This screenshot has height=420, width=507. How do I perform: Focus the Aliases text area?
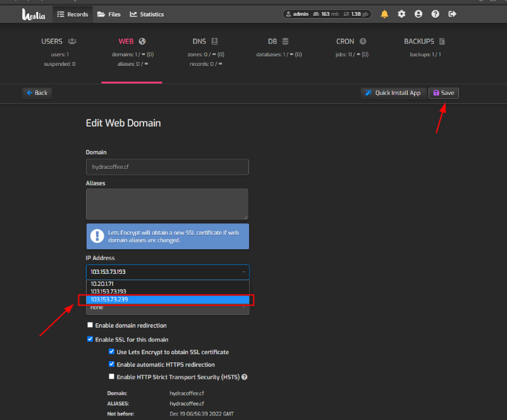(x=168, y=204)
